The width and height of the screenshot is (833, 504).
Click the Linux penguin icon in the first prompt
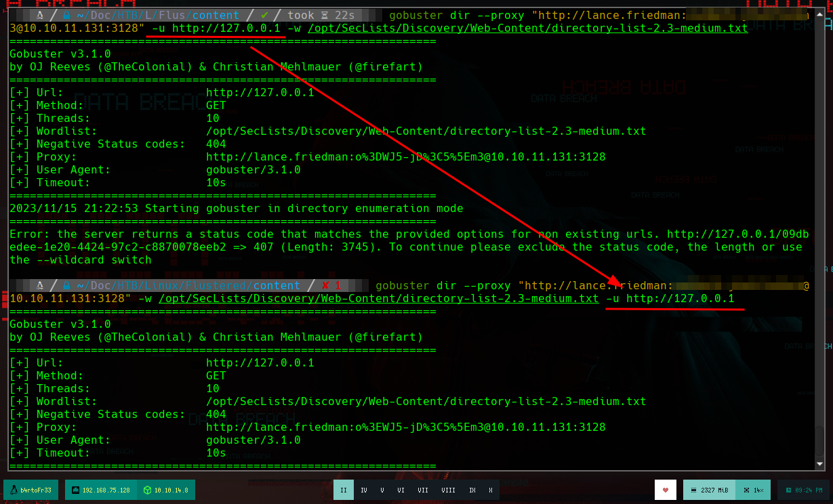(x=41, y=15)
